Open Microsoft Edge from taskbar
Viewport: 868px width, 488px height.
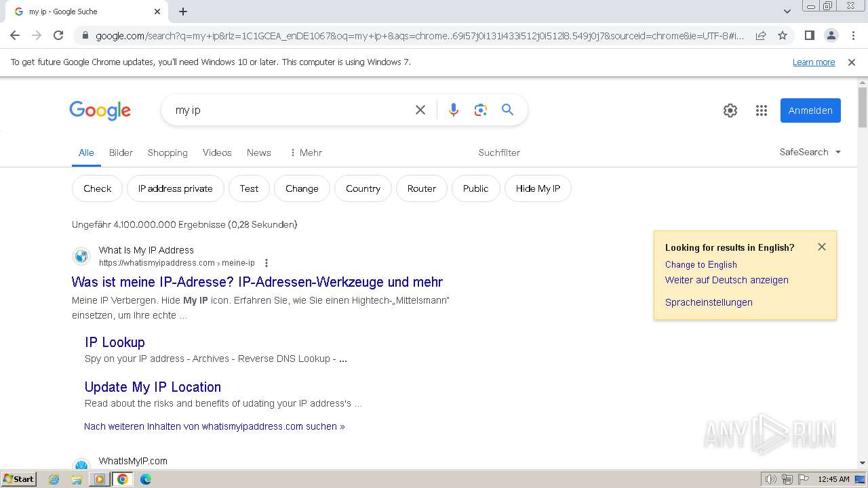pos(145,479)
